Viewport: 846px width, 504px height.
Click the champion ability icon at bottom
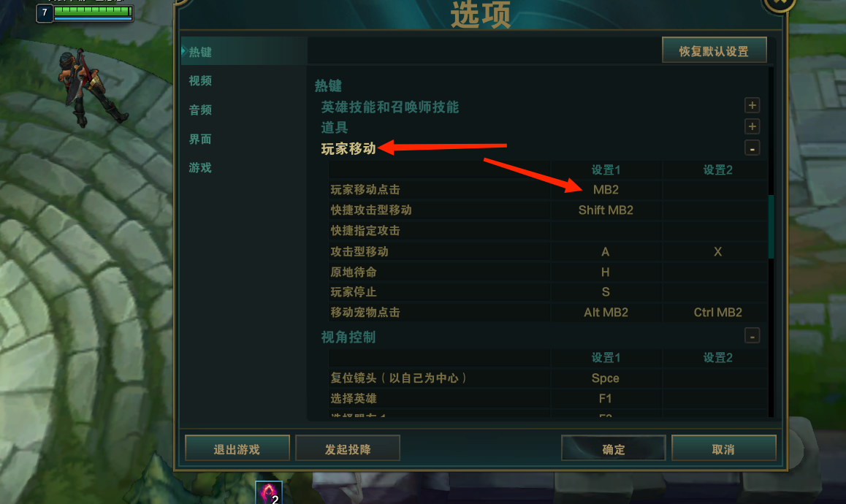point(269,492)
